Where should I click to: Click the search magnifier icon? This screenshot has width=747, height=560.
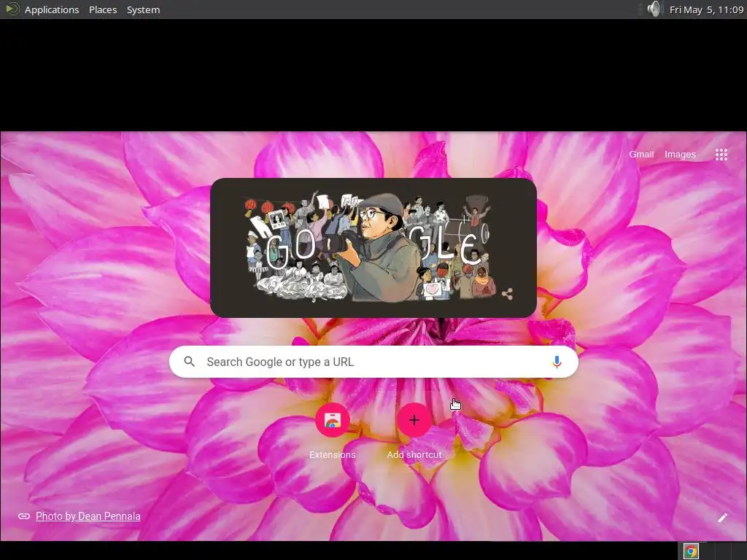point(189,362)
